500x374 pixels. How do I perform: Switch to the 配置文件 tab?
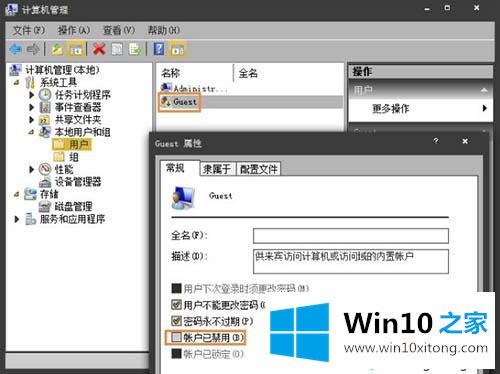[259, 169]
